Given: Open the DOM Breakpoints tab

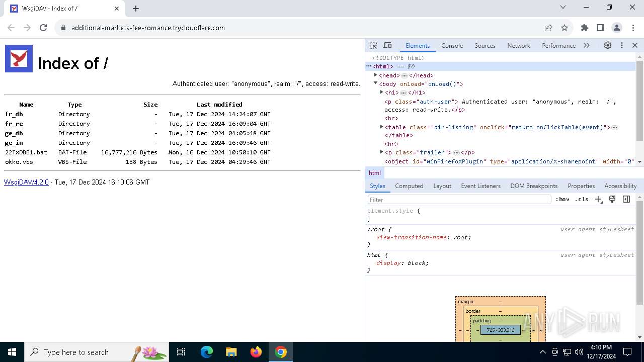Looking at the screenshot, I should click(x=534, y=186).
